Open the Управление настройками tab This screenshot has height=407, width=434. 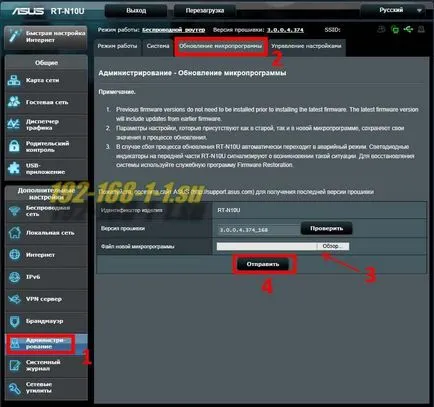coord(306,46)
